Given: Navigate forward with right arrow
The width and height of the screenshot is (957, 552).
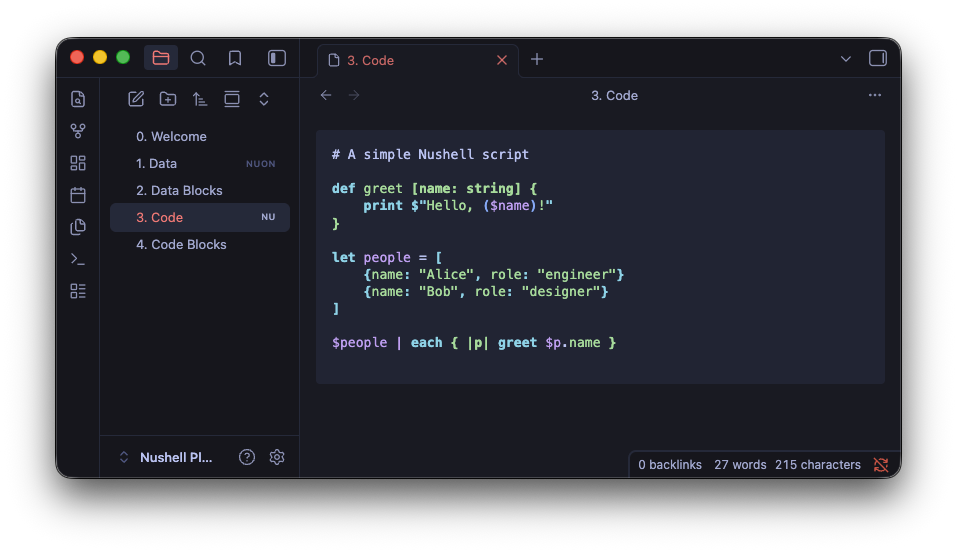Looking at the screenshot, I should (x=354, y=95).
